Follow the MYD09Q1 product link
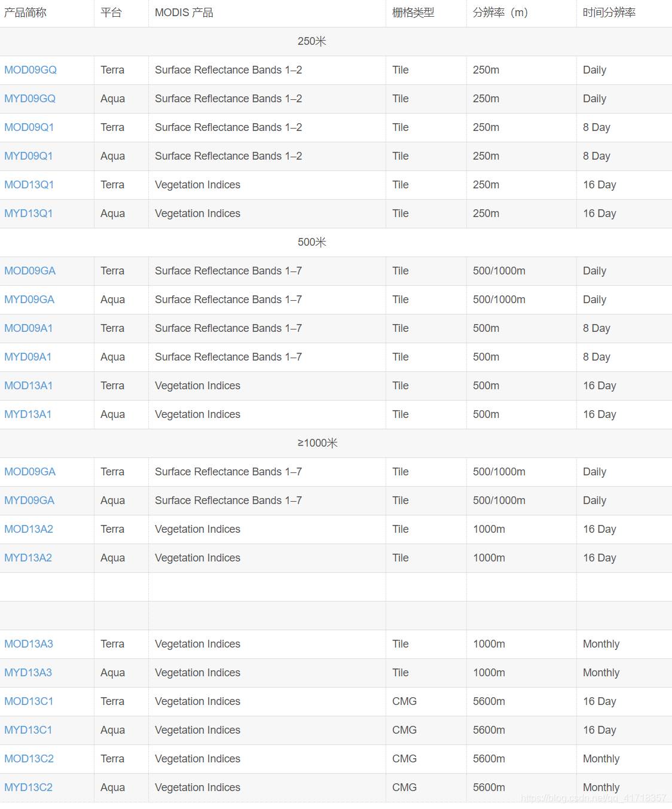Viewport: 672px width, 809px height. (x=29, y=156)
